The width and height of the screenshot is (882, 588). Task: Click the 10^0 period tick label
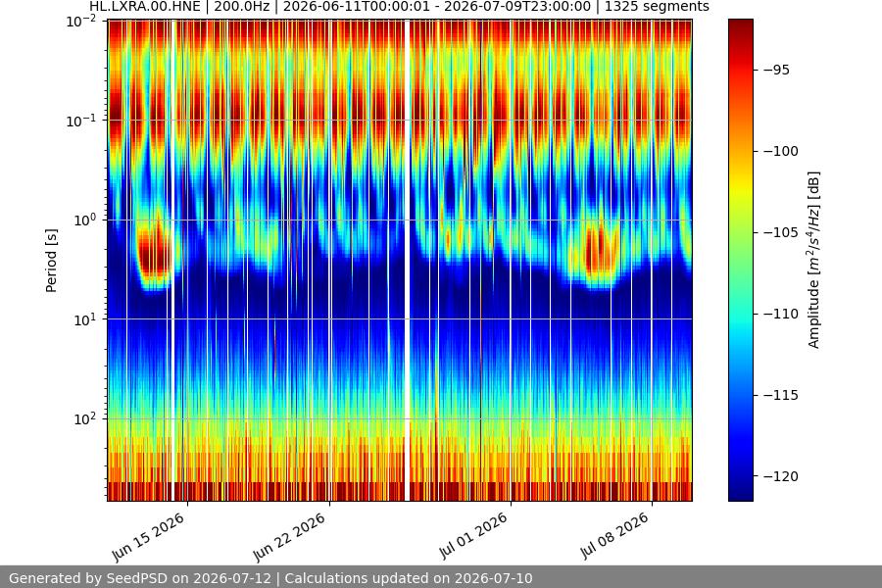(x=85, y=220)
